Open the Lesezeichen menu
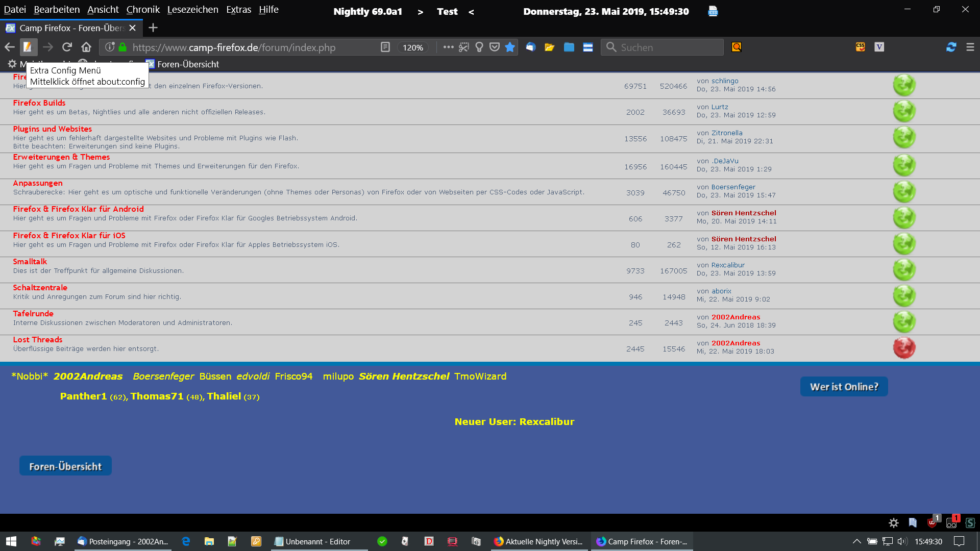 click(x=192, y=10)
